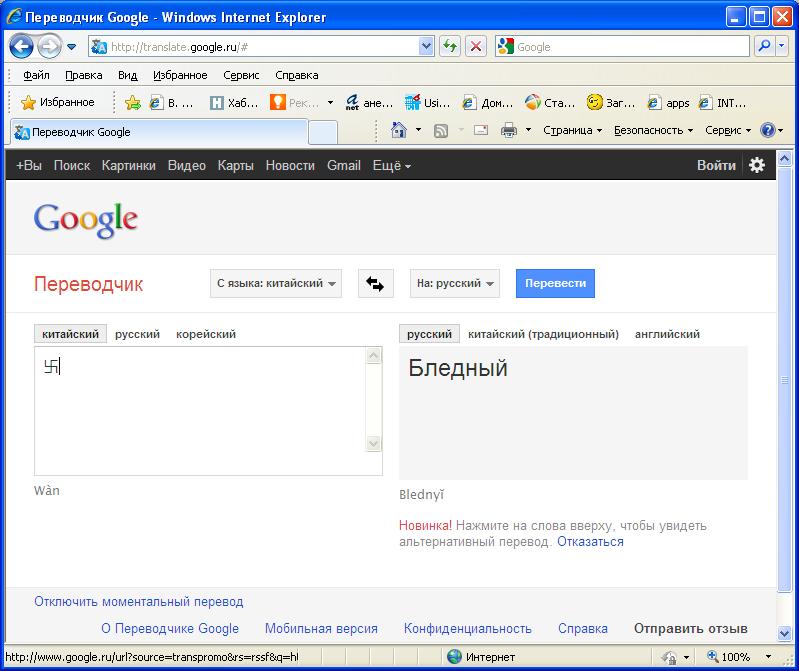
Task: Click the printer icon in command bar
Action: (x=508, y=131)
